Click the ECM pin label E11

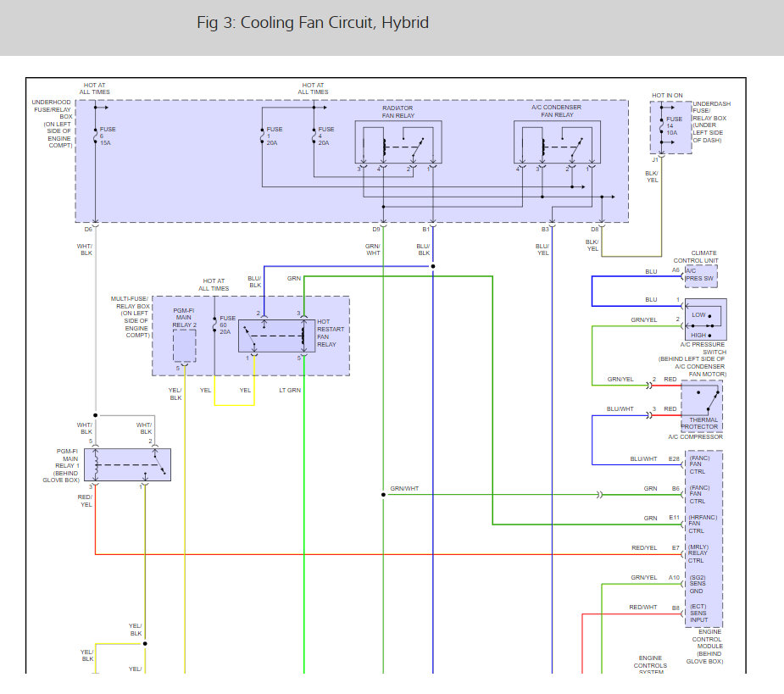[675, 518]
